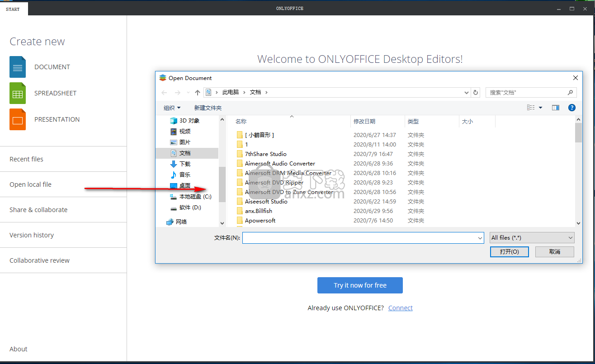Click folder icon of anx.Billfish
595x364 pixels.
point(240,211)
